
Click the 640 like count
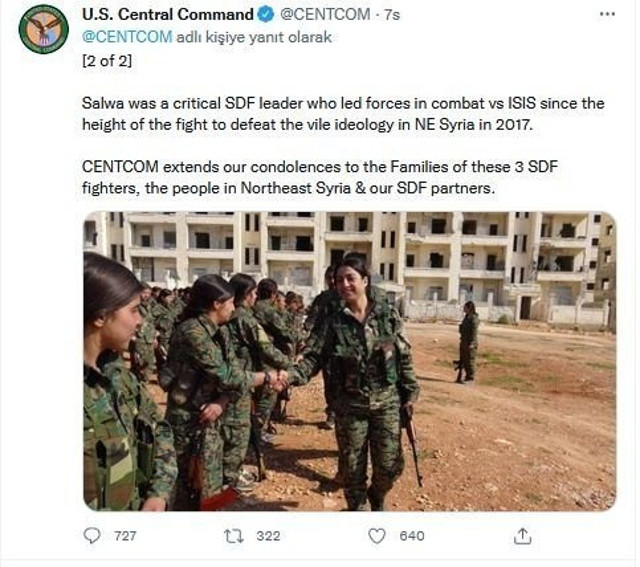[x=412, y=536]
